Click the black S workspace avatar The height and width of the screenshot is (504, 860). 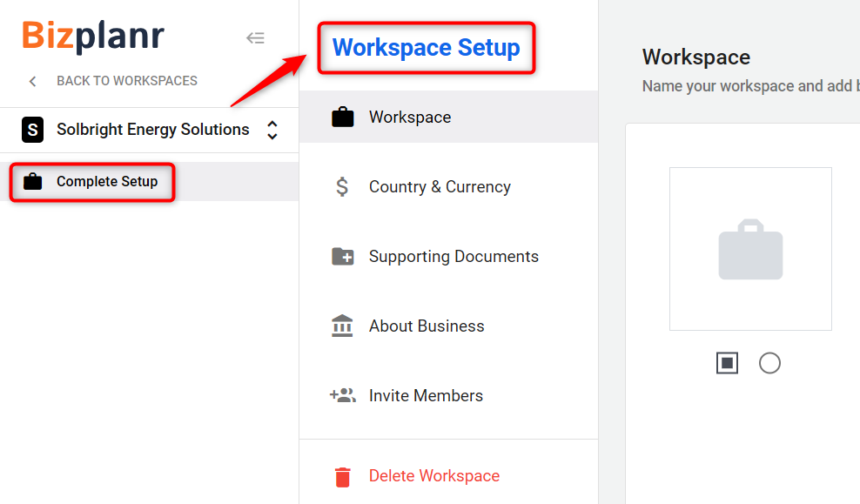click(32, 130)
